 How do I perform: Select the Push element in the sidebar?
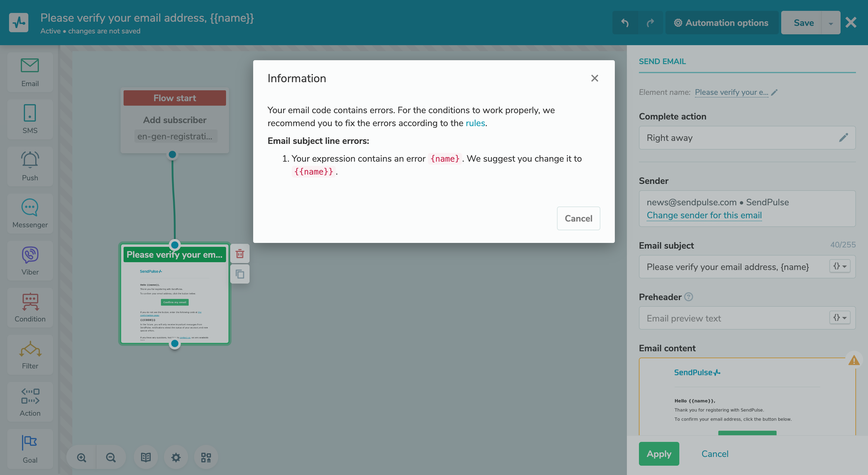pyautogui.click(x=30, y=166)
